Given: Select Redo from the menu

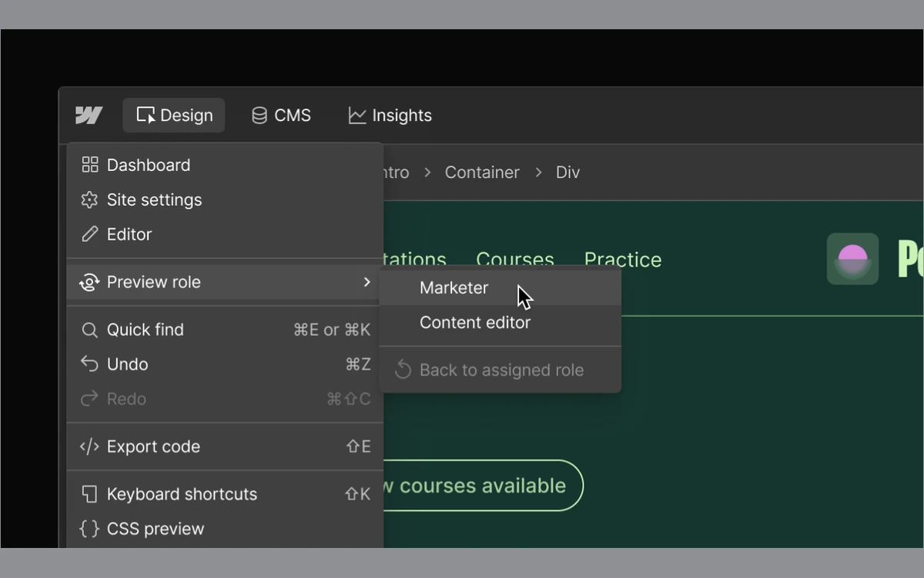Looking at the screenshot, I should [225, 398].
